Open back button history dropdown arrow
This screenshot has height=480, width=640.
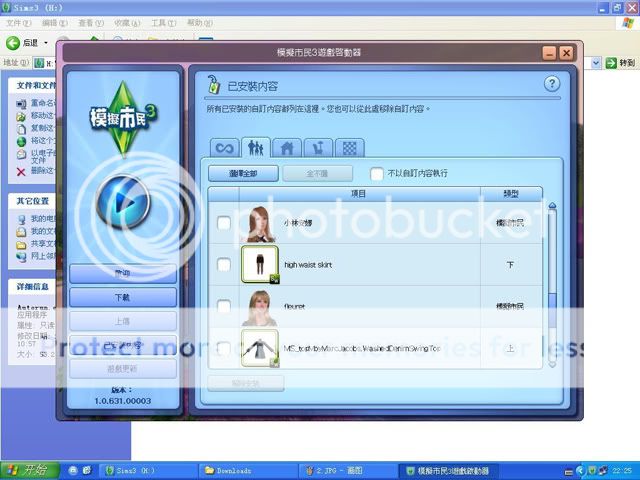46,43
